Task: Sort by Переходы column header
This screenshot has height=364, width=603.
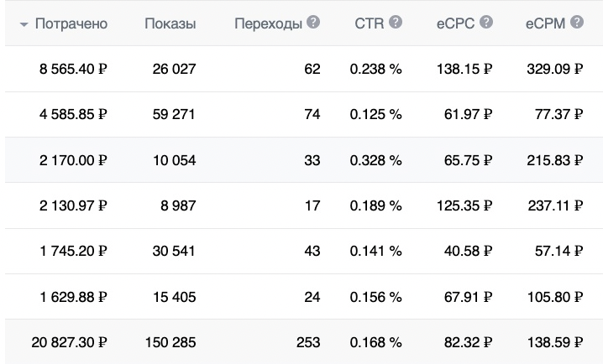Action: [269, 23]
